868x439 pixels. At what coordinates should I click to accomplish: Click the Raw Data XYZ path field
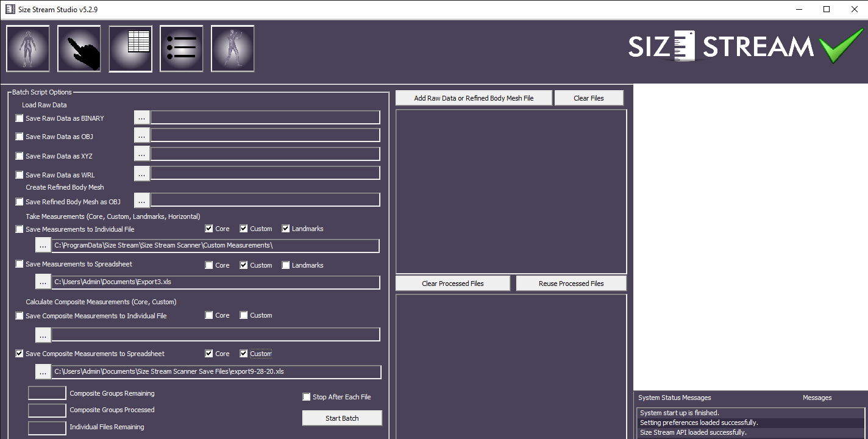pyautogui.click(x=265, y=154)
